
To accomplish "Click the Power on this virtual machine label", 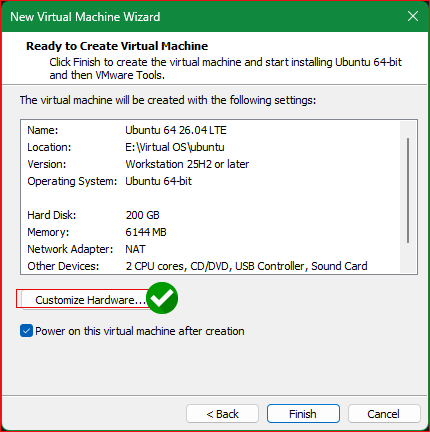I will (x=140, y=331).
